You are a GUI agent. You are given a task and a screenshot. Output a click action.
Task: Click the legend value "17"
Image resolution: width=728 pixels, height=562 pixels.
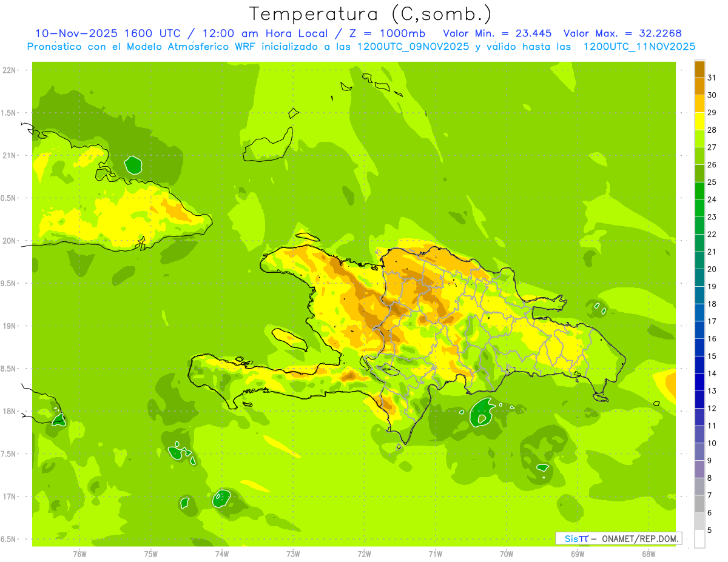click(x=712, y=321)
